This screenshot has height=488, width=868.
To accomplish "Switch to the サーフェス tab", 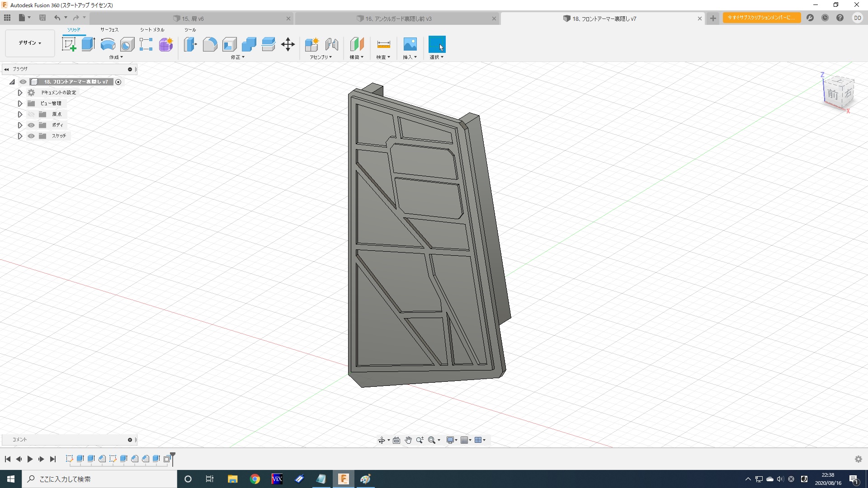I will click(109, 30).
